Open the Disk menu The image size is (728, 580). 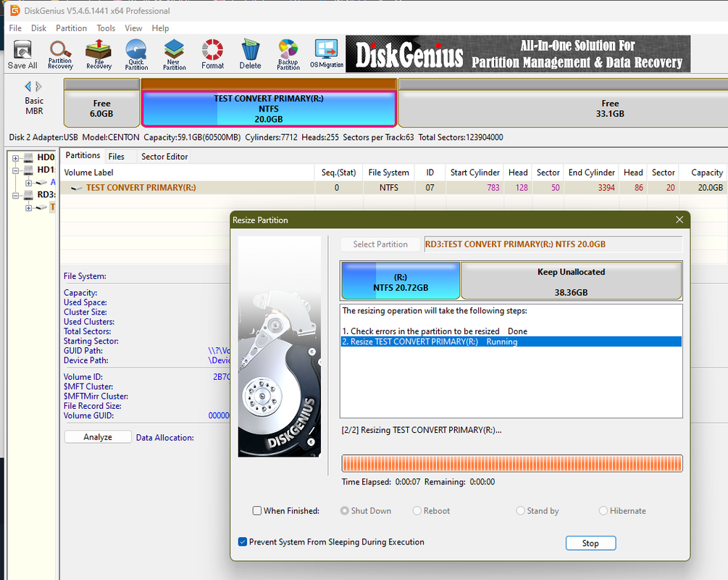[38, 28]
